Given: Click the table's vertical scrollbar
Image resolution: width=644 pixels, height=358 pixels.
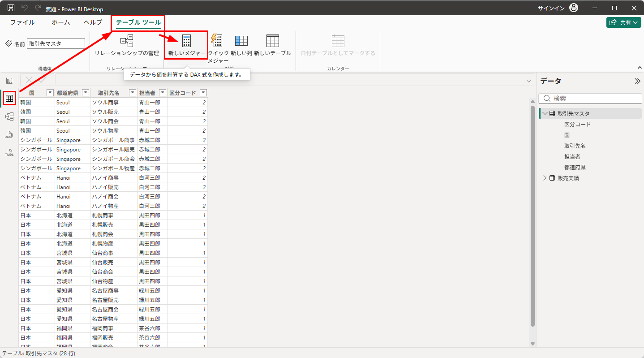Looking at the screenshot, I should coord(532,216).
